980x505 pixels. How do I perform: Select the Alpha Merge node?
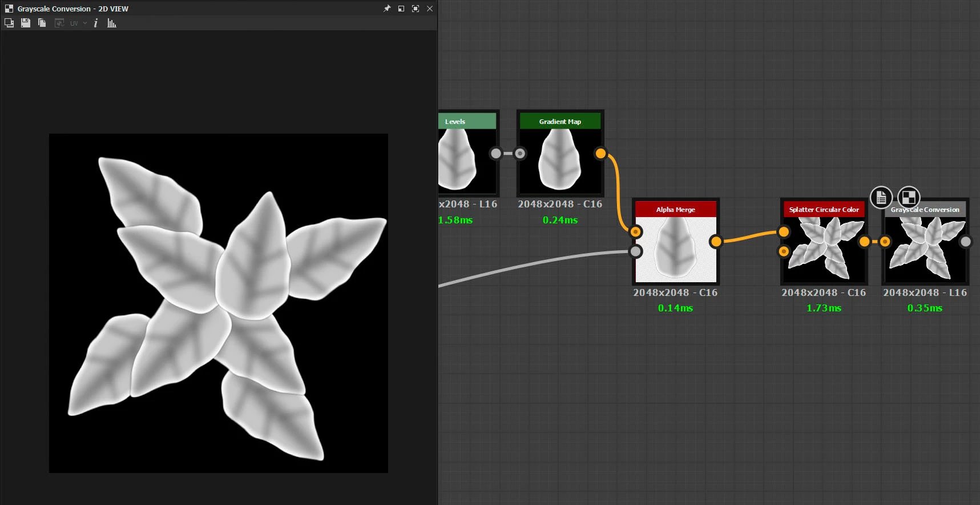click(676, 241)
